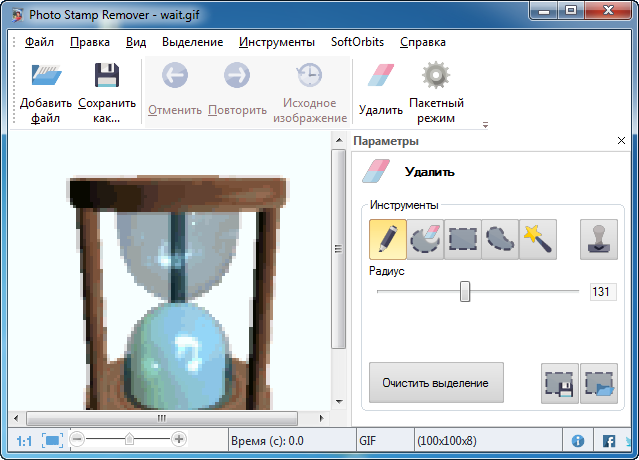Click the horizontal scrollbar thumb
Screen dimensions: 639x460
pos(162,418)
